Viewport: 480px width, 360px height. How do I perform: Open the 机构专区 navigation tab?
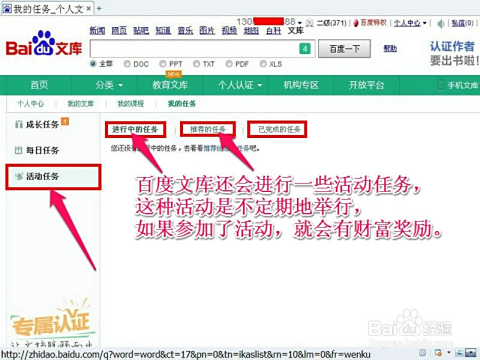click(301, 85)
